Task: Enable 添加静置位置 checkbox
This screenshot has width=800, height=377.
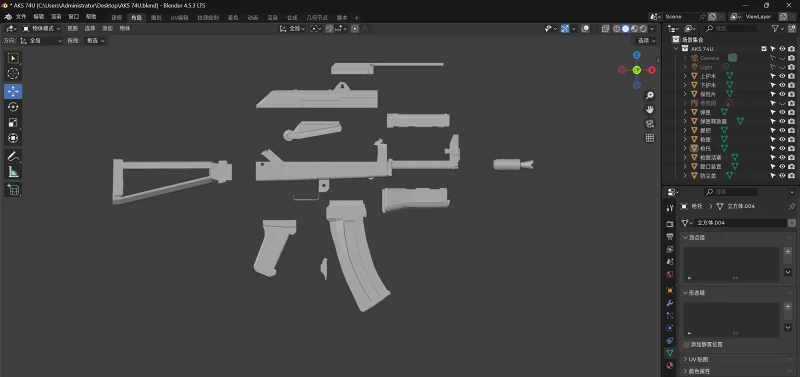Action: (686, 344)
